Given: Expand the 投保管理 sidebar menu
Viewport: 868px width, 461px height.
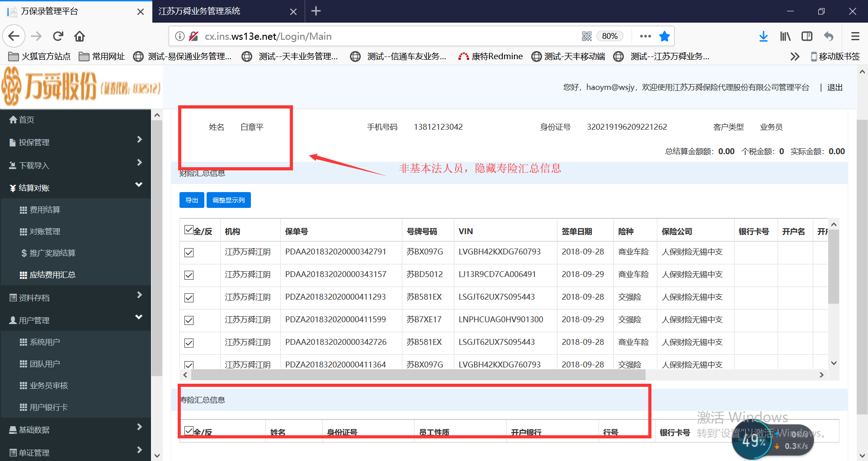Looking at the screenshot, I should (x=75, y=142).
